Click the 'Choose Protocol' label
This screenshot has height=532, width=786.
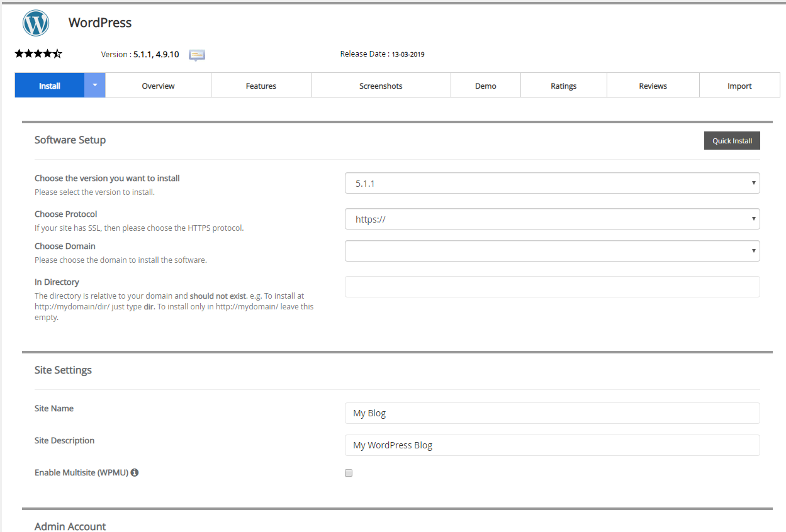click(66, 214)
